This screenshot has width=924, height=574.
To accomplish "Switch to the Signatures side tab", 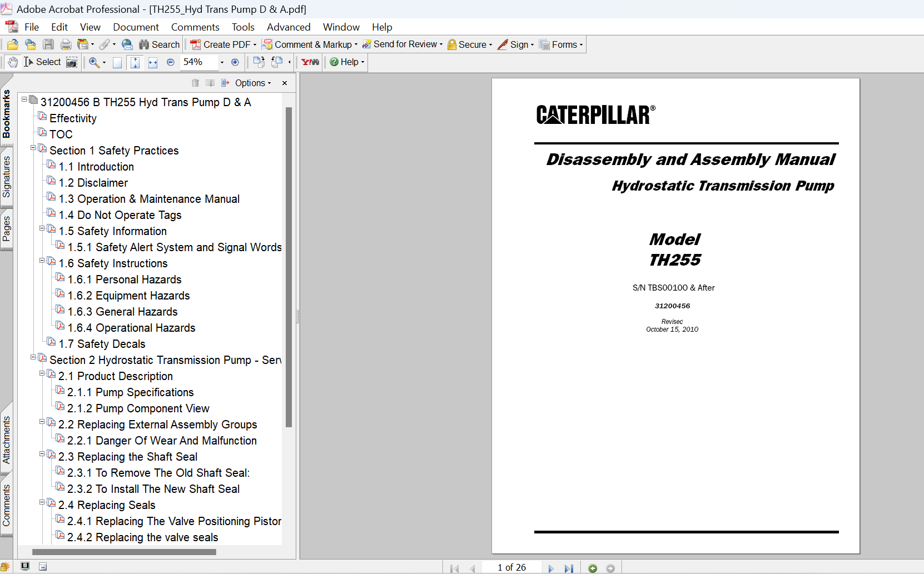I will (x=7, y=177).
